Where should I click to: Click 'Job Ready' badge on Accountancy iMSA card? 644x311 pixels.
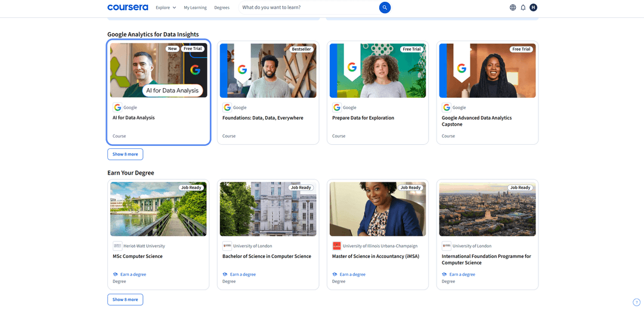coord(411,188)
